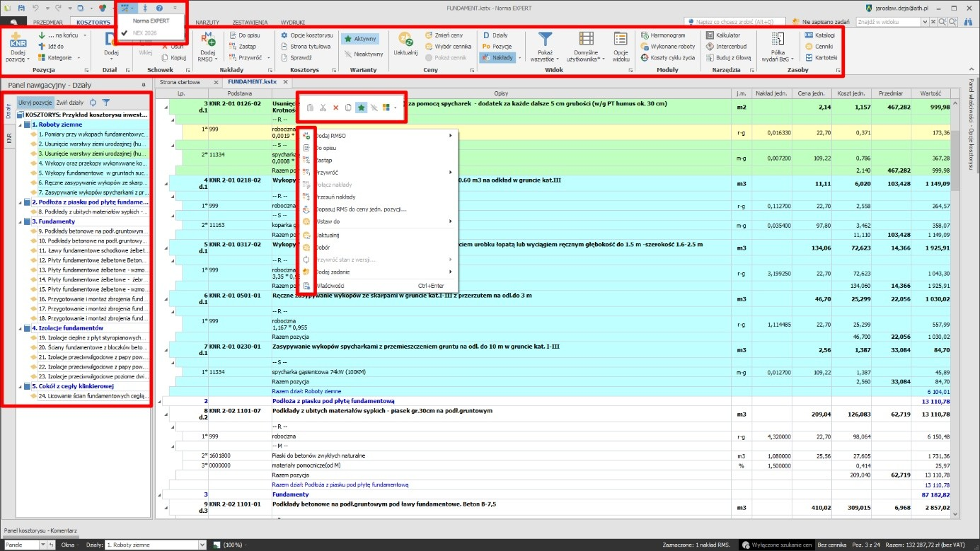Image resolution: width=980 pixels, height=551 pixels.
Task: Click the copy icon in mini toolbar
Action: (349, 108)
